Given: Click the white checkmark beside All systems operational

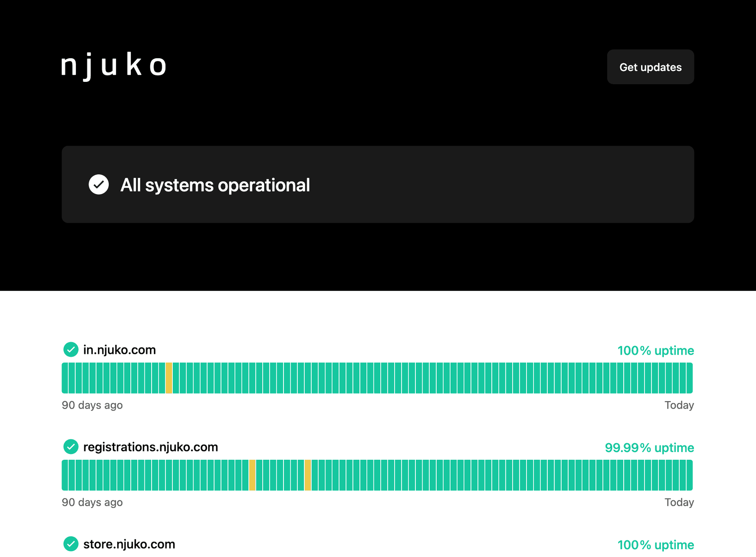Looking at the screenshot, I should (98, 185).
